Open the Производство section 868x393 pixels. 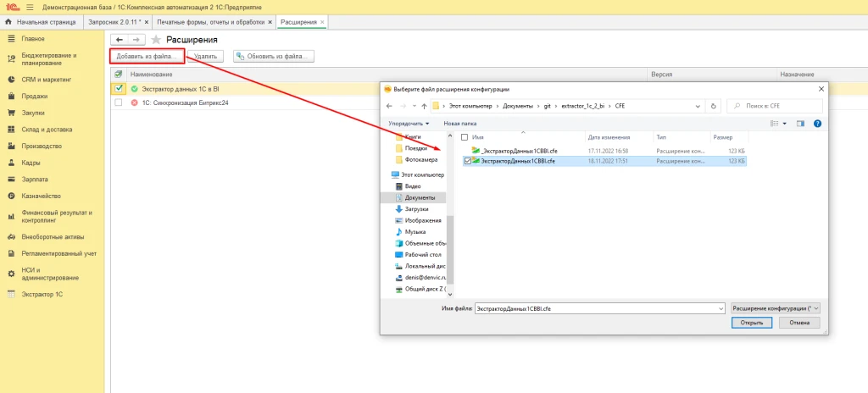(41, 147)
